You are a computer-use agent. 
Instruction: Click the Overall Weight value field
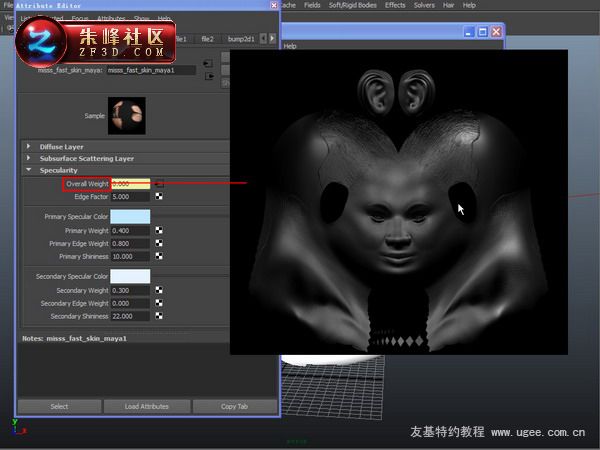pyautogui.click(x=130, y=184)
